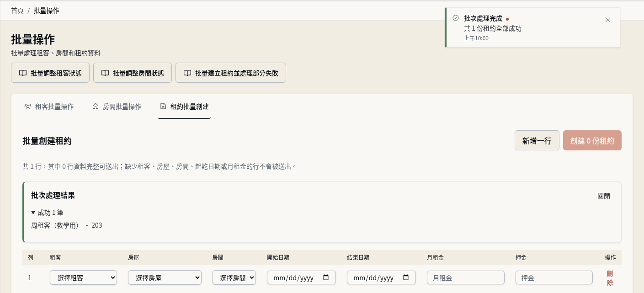Screen dimensions: 644x293
Task: Click the 押金 column header
Action: (x=521, y=257)
